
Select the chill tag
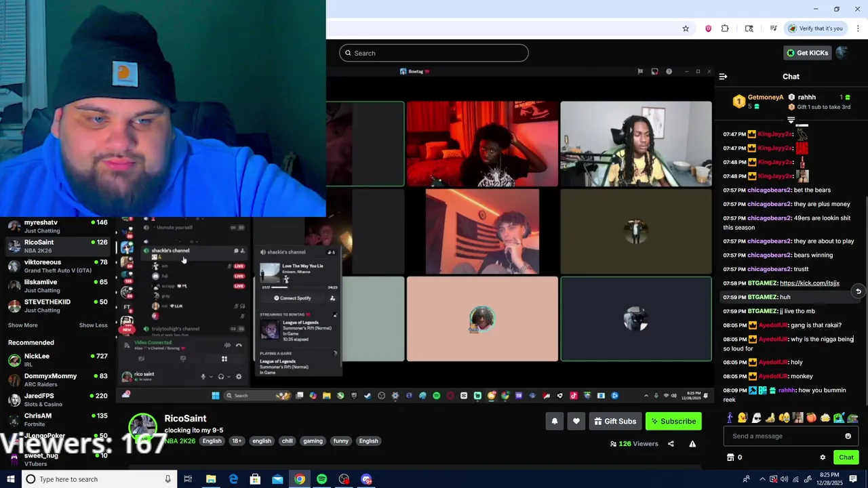(288, 441)
